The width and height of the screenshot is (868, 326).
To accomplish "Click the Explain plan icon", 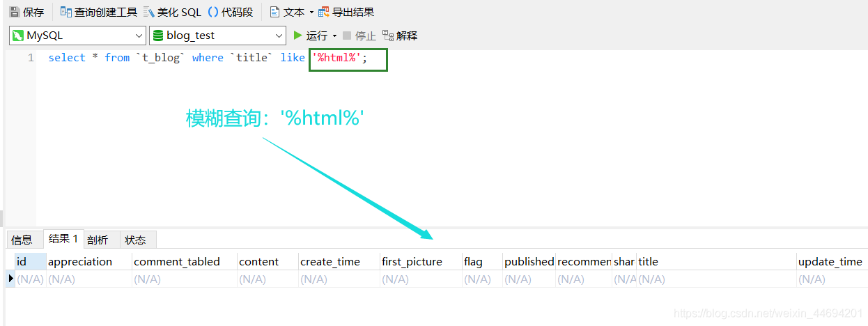I will (x=388, y=36).
